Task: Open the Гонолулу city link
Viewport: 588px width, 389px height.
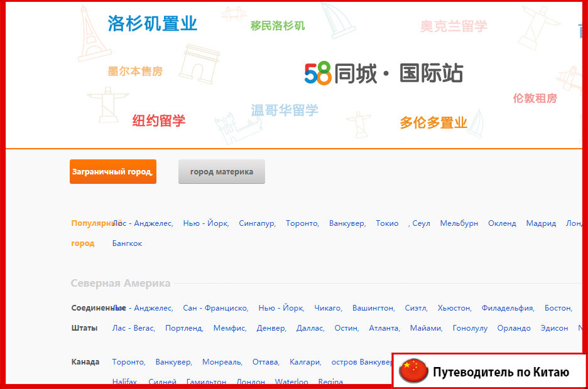Action: (470, 328)
